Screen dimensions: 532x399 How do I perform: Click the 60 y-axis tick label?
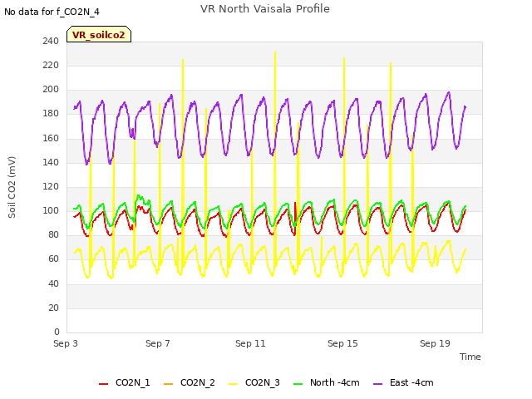tap(53, 259)
